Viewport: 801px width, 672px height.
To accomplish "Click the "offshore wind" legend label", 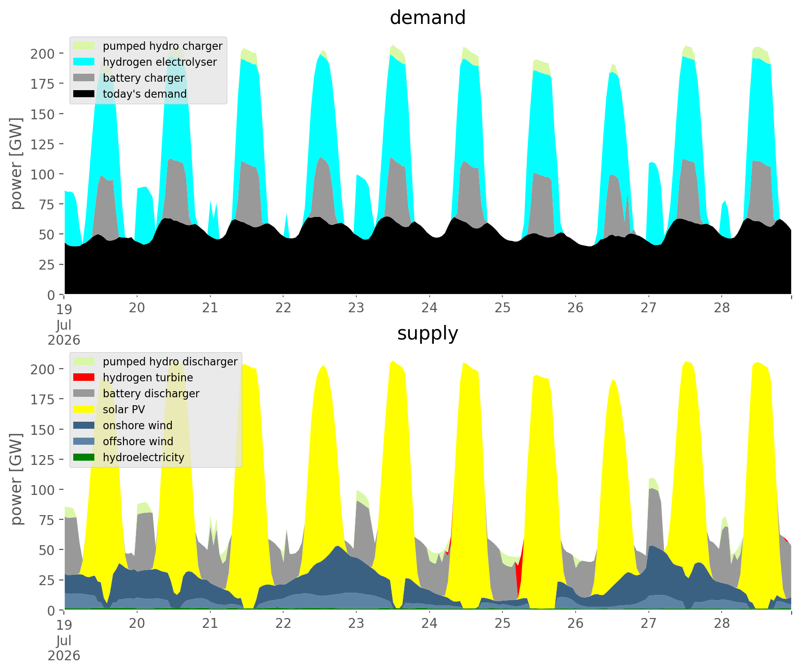I will point(138,441).
